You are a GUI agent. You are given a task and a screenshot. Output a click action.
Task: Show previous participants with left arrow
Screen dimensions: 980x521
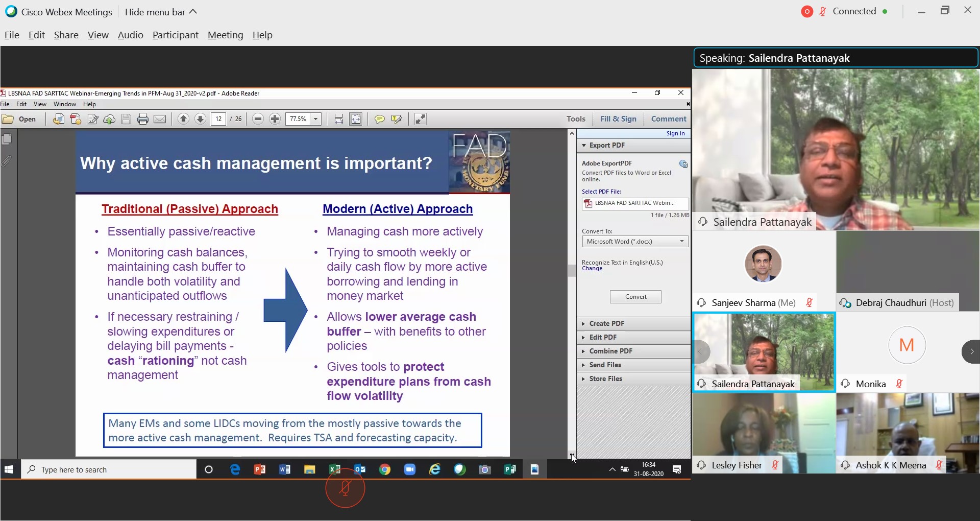(x=701, y=351)
